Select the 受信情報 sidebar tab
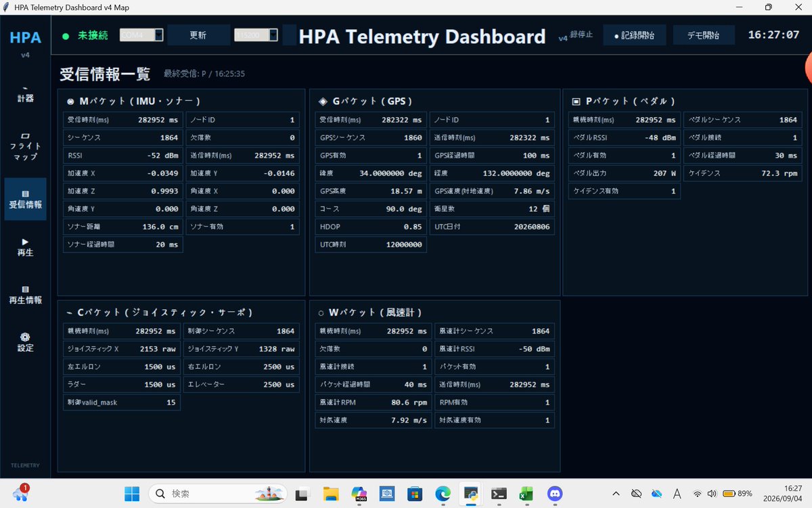Screen dimensions: 812x508 pos(25,199)
